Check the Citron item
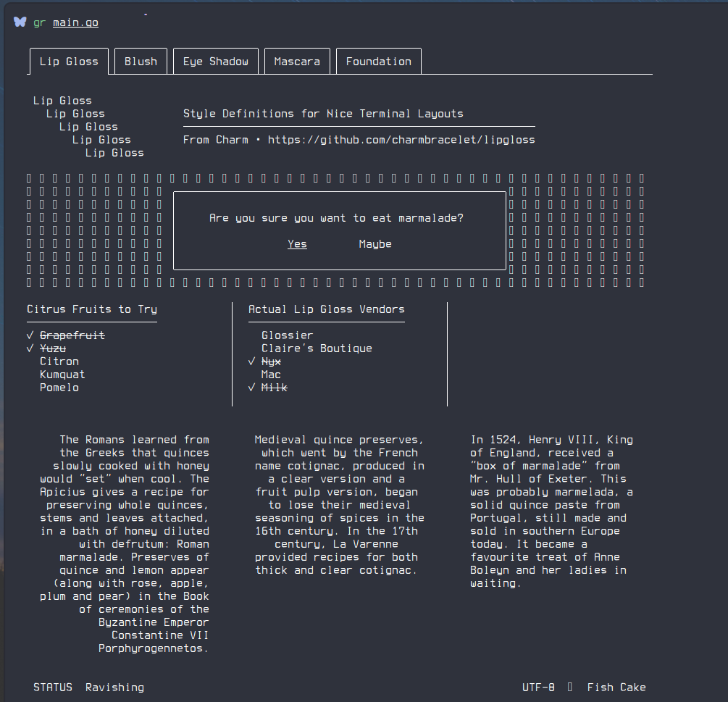The width and height of the screenshot is (728, 702). pos(59,362)
